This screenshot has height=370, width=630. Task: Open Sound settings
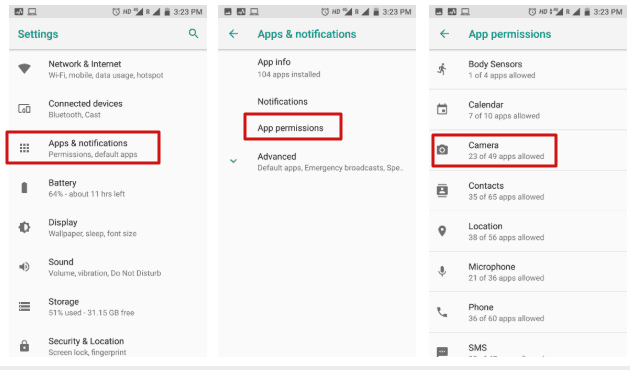(108, 267)
